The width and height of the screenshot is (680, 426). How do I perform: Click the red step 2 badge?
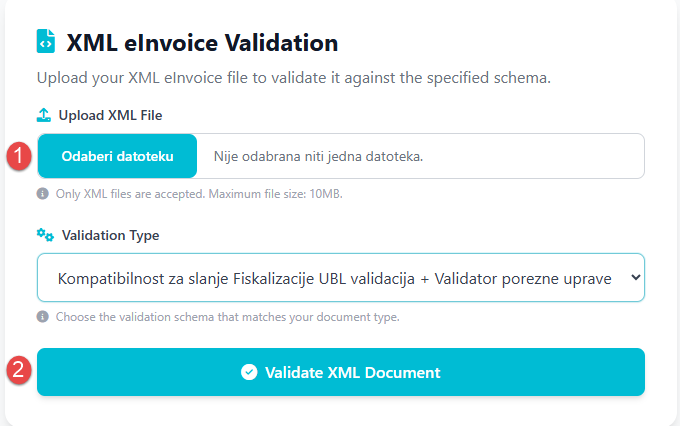[17, 371]
